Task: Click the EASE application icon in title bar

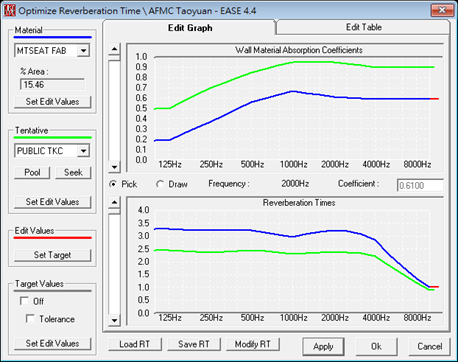Action: point(9,10)
